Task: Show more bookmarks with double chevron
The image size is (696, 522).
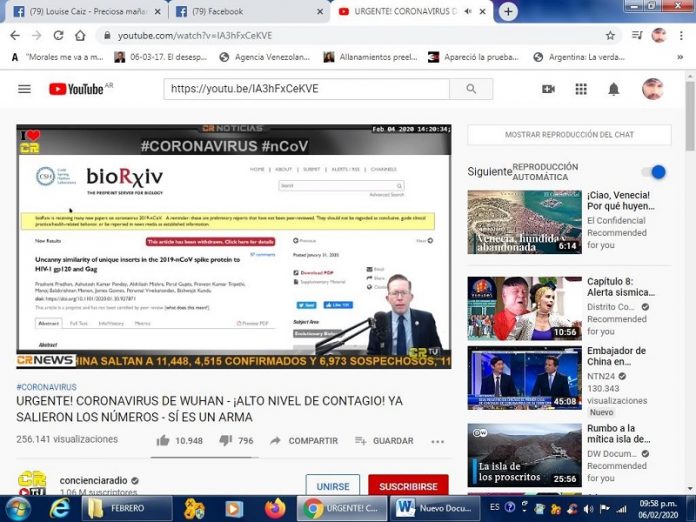Action: coord(680,57)
